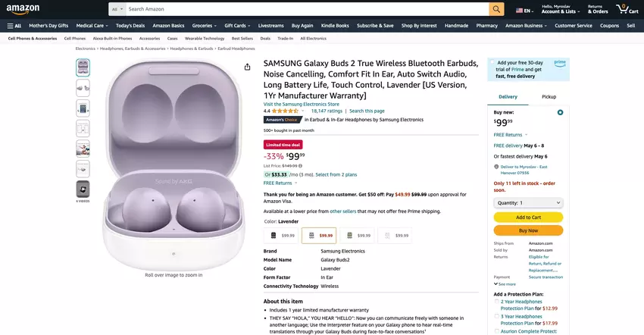Viewport: 644px width, 335px height.
Task: Open the All search category dropdown
Action: (x=116, y=9)
